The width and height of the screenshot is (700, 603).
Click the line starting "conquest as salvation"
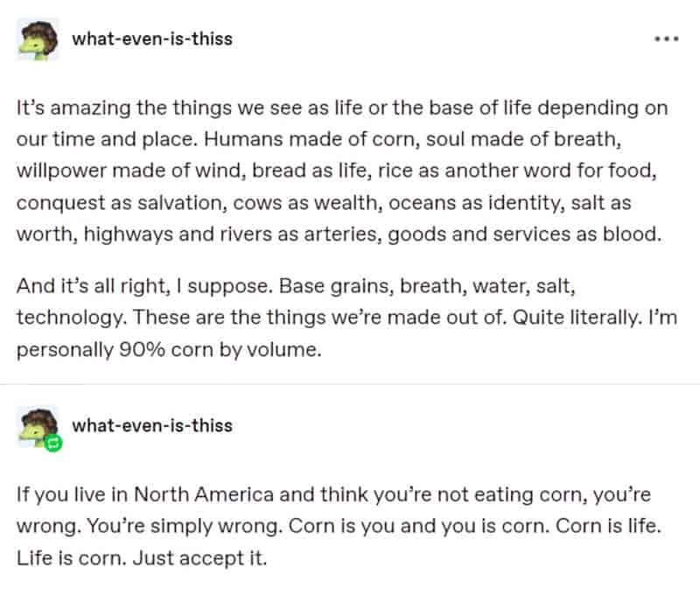point(324,203)
